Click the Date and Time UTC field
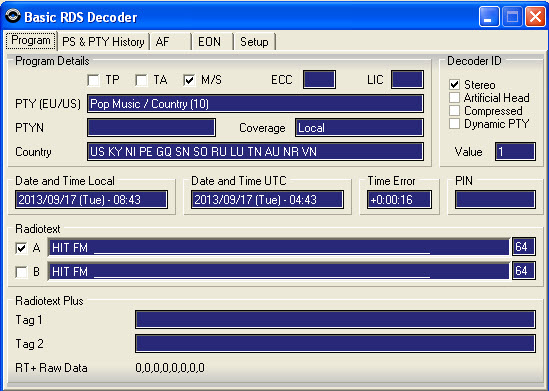The height and width of the screenshot is (391, 549). tap(267, 200)
